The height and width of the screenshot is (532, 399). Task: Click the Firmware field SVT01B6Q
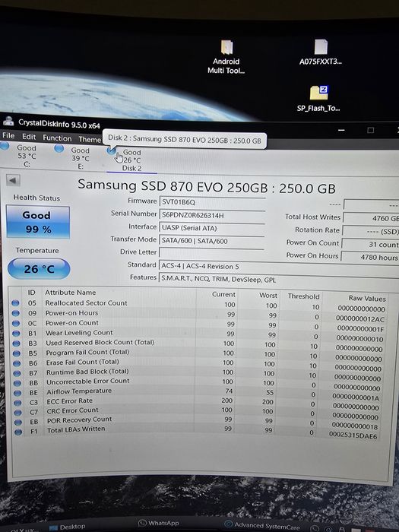(212, 202)
